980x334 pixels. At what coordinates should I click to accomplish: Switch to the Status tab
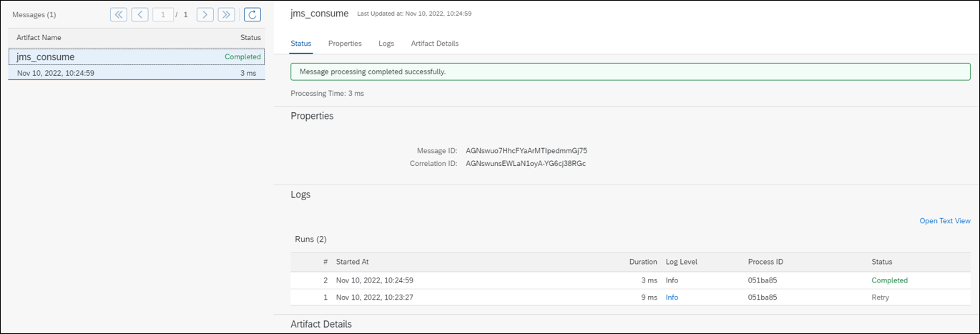[x=301, y=44]
